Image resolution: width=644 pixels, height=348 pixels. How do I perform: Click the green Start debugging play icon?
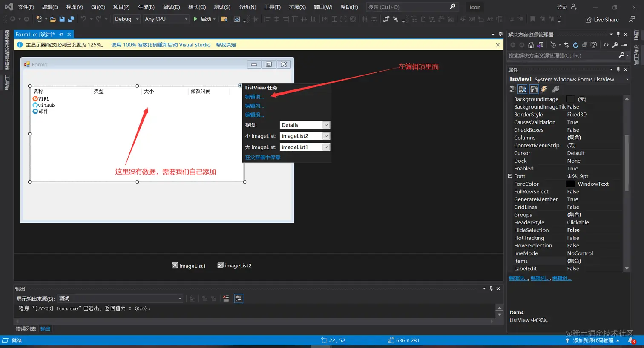[195, 19]
